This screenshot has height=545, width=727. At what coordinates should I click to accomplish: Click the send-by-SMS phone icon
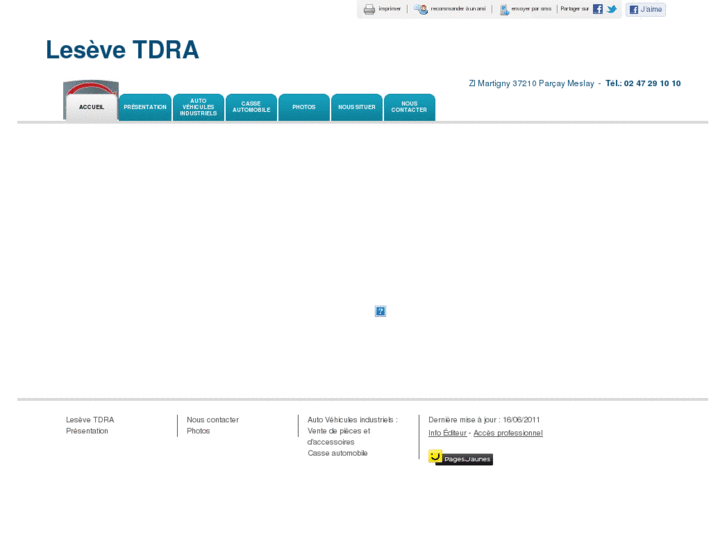coord(504,9)
